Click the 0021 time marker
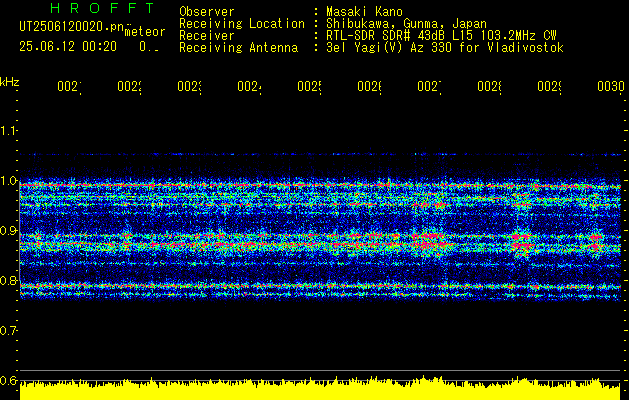This screenshot has height=400, width=629. coord(69,86)
